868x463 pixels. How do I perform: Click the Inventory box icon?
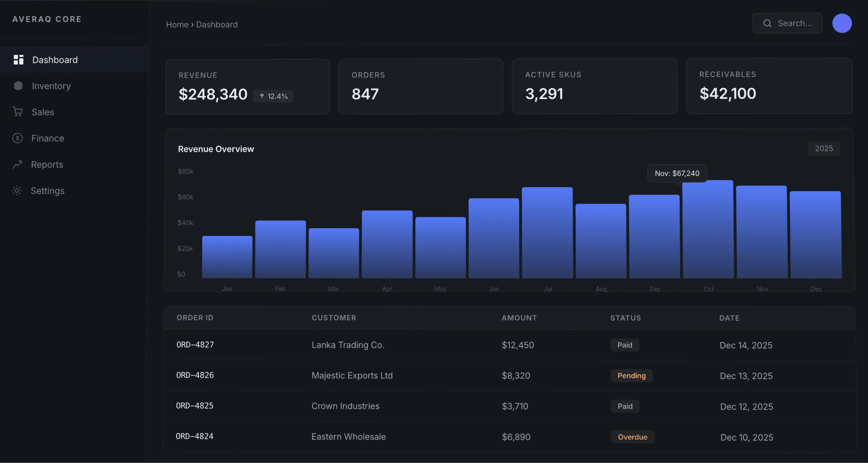tap(18, 86)
